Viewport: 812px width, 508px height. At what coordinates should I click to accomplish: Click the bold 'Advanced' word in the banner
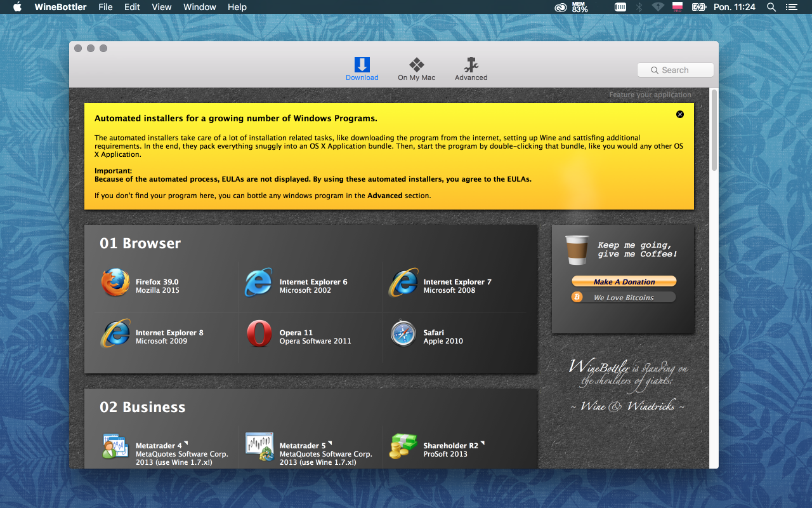point(385,196)
